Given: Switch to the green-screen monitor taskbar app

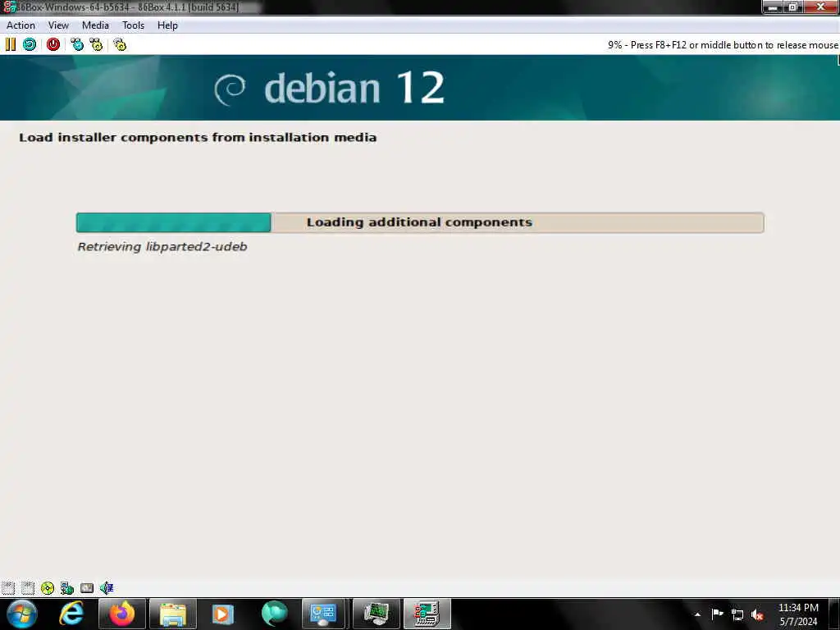Looking at the screenshot, I should click(377, 614).
